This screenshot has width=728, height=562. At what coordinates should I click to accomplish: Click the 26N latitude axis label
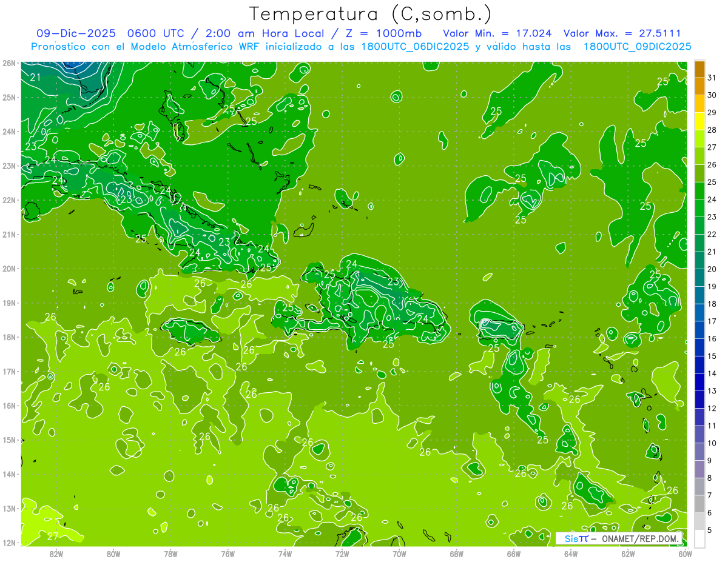(x=10, y=63)
